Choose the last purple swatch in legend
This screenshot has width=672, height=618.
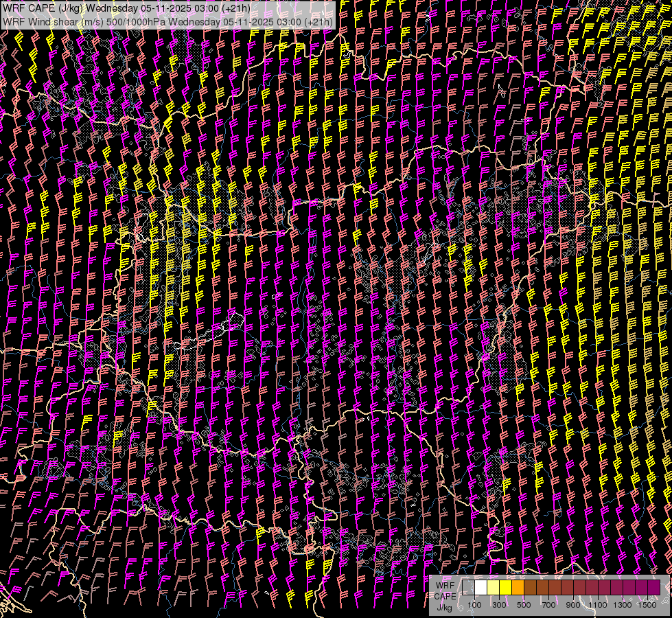[x=653, y=588]
